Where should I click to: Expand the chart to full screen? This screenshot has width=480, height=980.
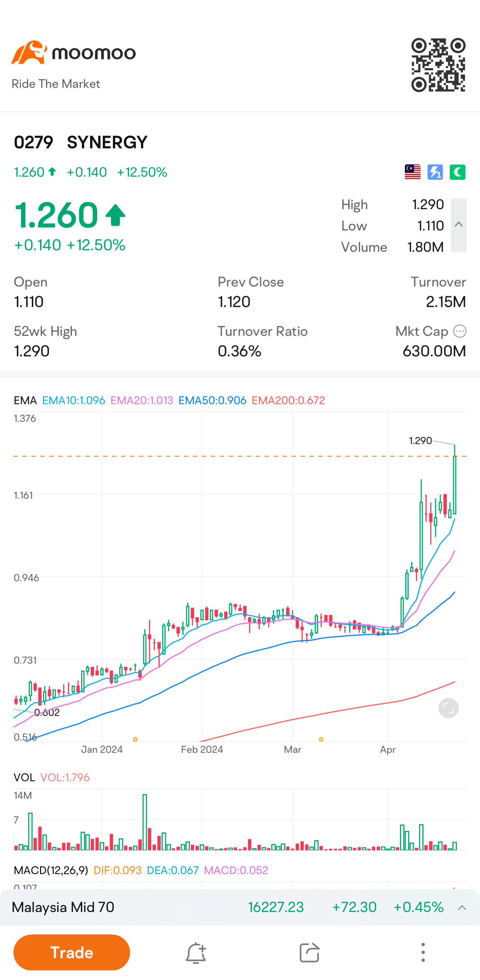pyautogui.click(x=448, y=708)
